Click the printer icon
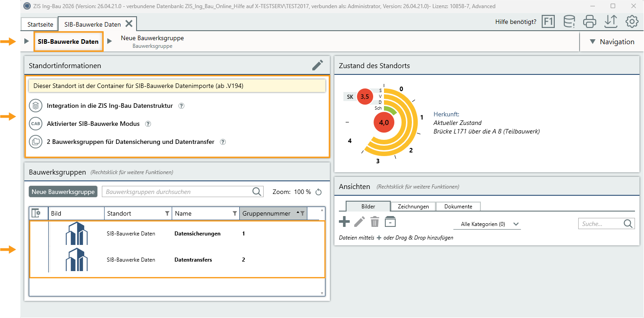 590,21
